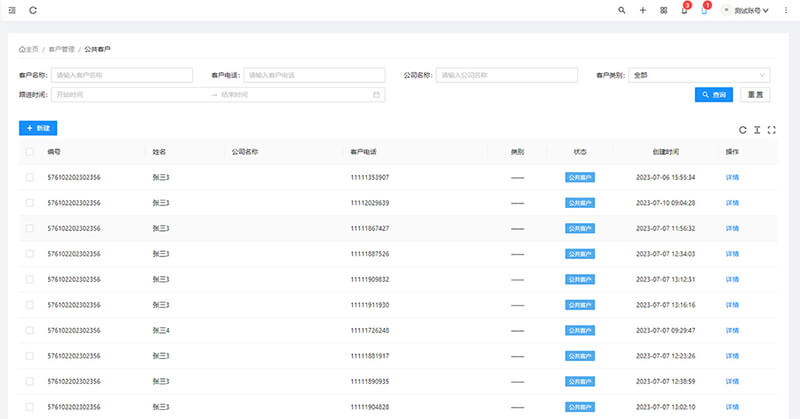This screenshot has width=800, height=419.
Task: Open 详情 for phone 11111881917
Action: (732, 356)
